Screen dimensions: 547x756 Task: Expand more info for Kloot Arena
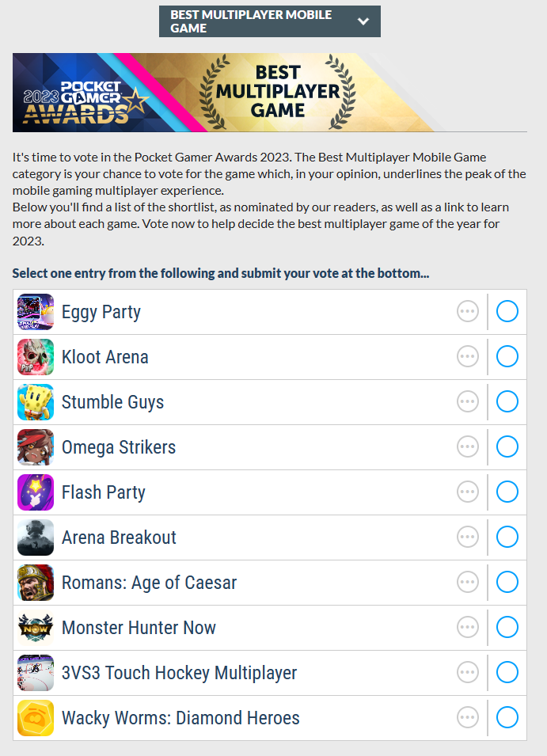(468, 357)
